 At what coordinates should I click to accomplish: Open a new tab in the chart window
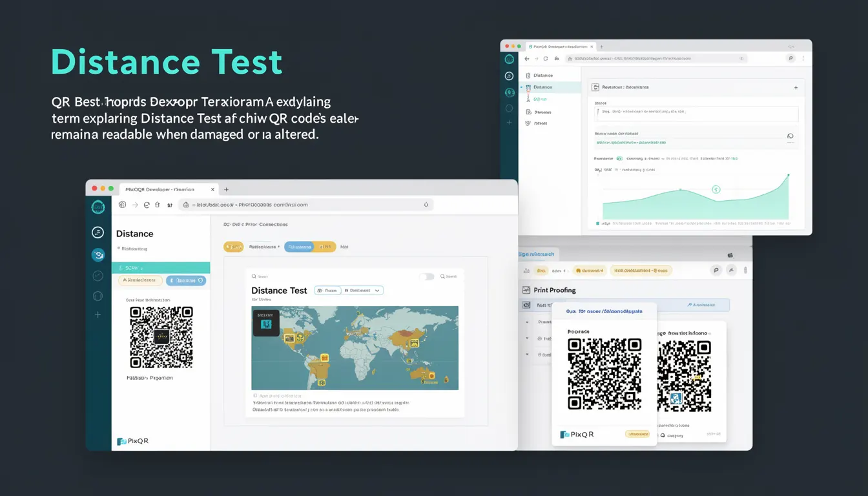point(602,47)
